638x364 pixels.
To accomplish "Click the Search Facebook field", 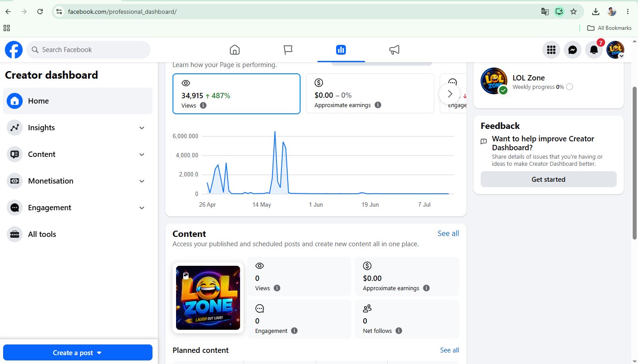I will [x=88, y=50].
